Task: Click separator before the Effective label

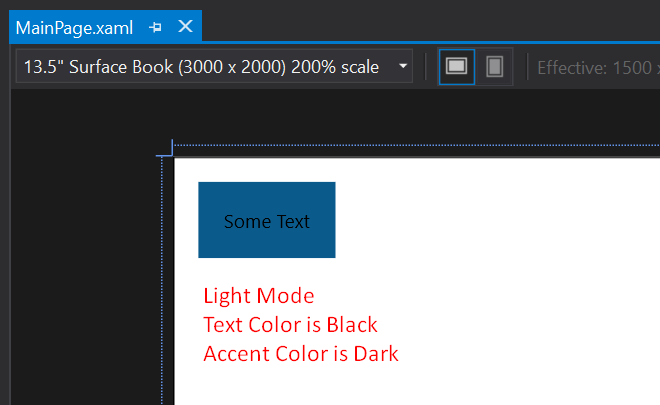Action: click(527, 67)
